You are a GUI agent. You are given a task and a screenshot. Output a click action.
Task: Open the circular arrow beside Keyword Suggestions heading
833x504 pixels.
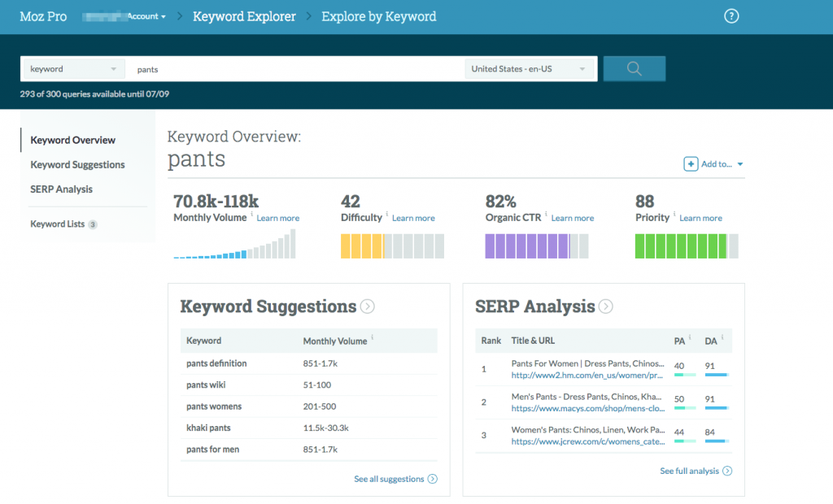click(x=367, y=306)
